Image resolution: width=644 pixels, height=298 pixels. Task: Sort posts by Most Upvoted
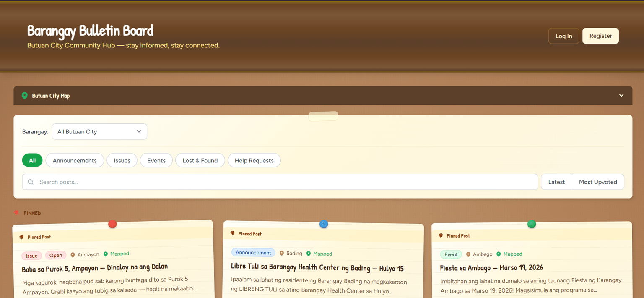(598, 182)
